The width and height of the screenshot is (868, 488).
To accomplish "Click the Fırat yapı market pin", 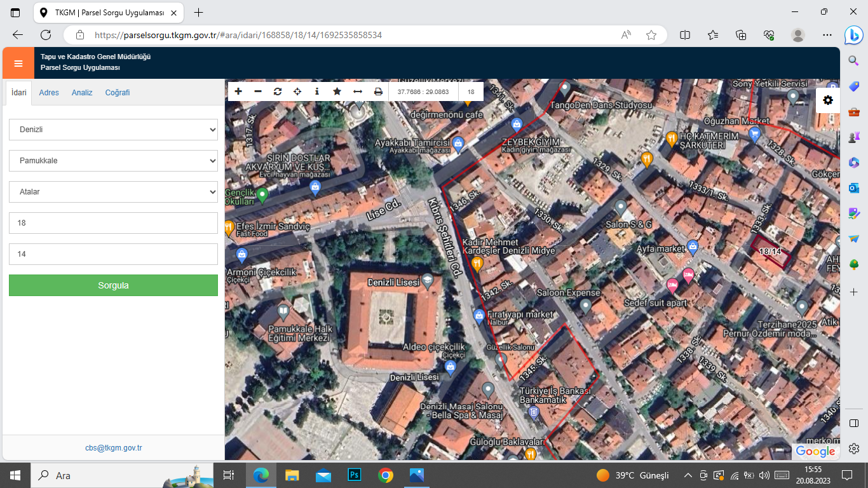I will tap(480, 315).
